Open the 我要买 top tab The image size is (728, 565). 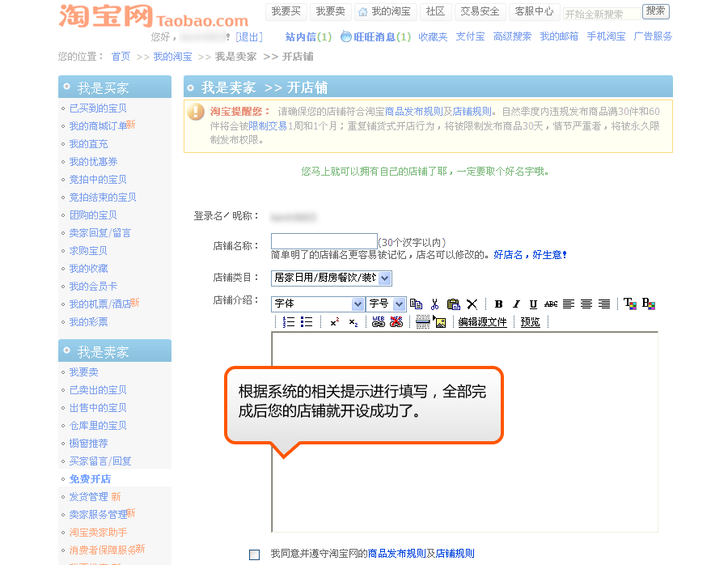(286, 11)
